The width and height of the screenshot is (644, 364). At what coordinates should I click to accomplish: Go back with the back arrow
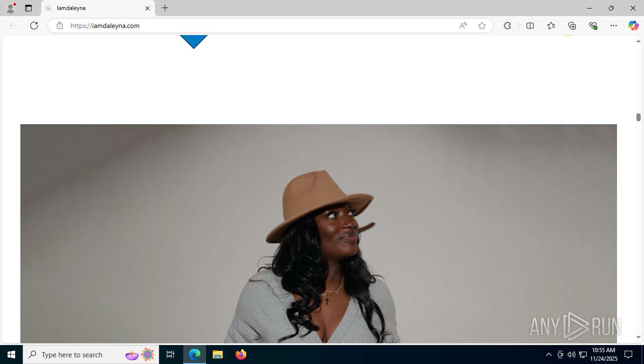click(13, 26)
